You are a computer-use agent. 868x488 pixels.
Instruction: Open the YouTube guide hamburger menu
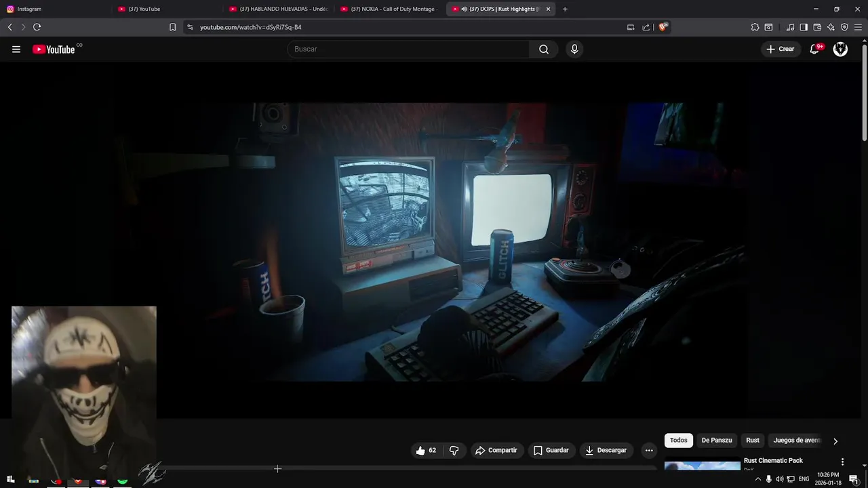click(x=16, y=49)
